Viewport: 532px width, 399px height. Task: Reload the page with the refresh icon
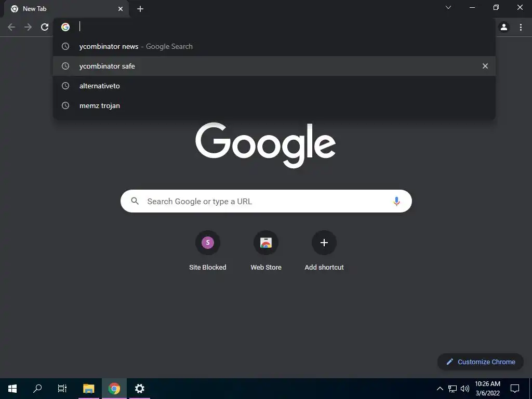[45, 27]
